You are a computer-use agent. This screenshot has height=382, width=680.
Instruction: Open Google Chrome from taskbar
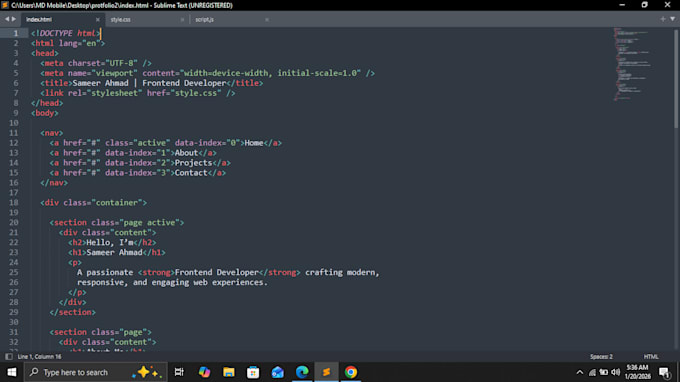tap(351, 372)
